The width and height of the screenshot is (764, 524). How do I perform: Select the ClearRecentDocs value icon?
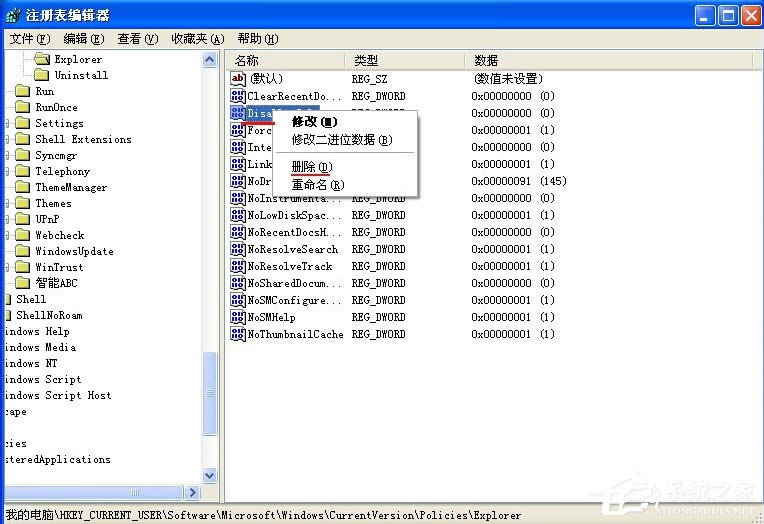(x=238, y=96)
